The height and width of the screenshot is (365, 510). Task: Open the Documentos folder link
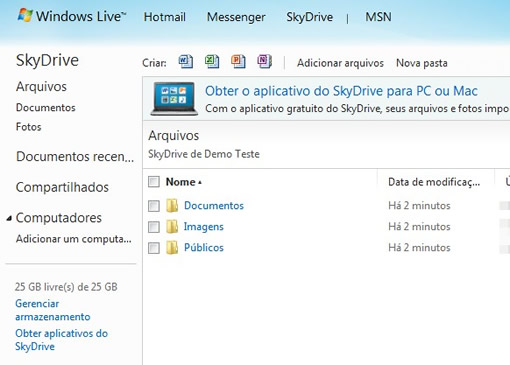214,206
